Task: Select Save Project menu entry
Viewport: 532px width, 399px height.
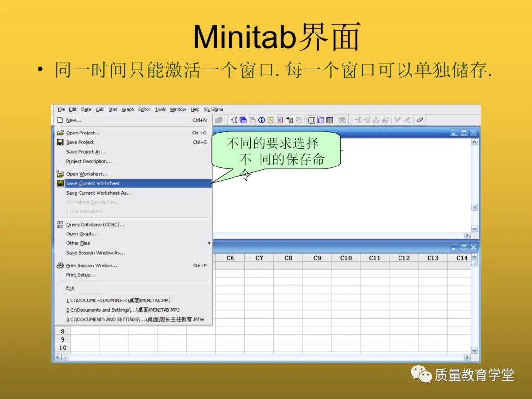Action: click(133, 142)
